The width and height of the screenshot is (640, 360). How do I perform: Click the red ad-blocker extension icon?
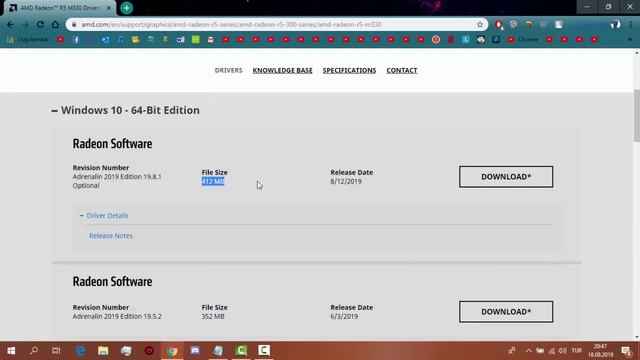click(x=498, y=24)
